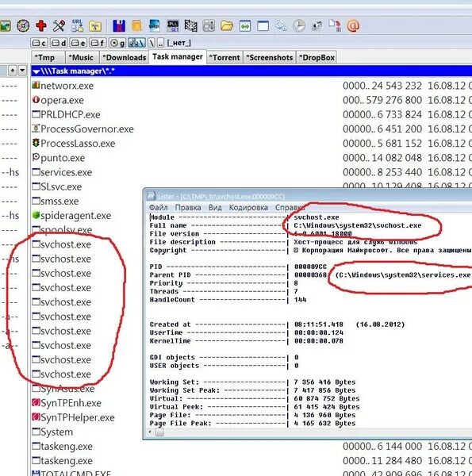Click the yellow folder tree toolbar icon
472x476 pixels.
[x=95, y=26]
